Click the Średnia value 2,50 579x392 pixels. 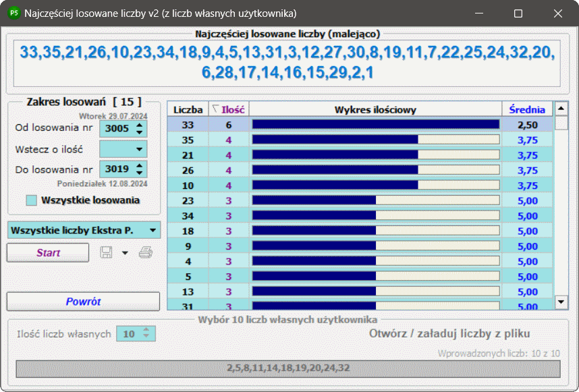527,125
